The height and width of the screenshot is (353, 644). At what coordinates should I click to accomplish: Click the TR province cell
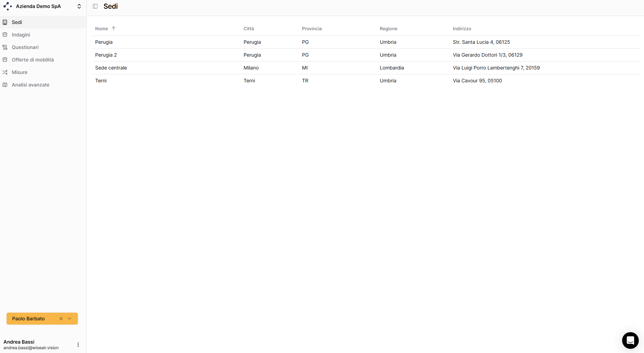pyautogui.click(x=305, y=81)
